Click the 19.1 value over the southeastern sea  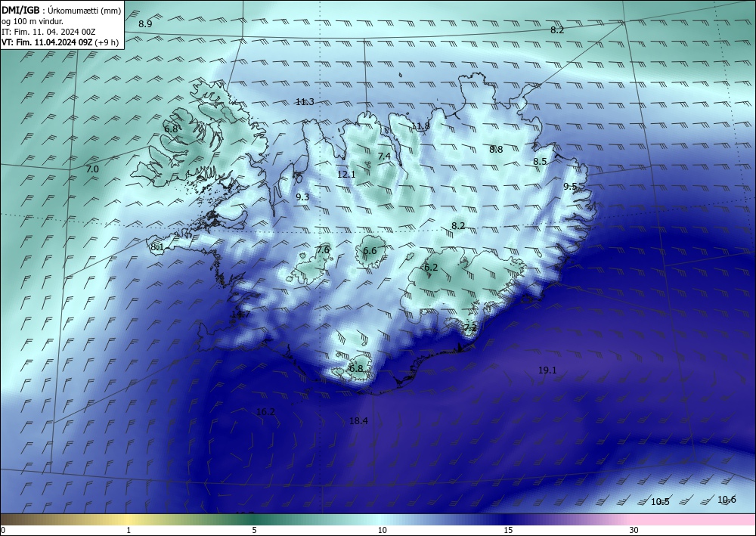[547, 370]
